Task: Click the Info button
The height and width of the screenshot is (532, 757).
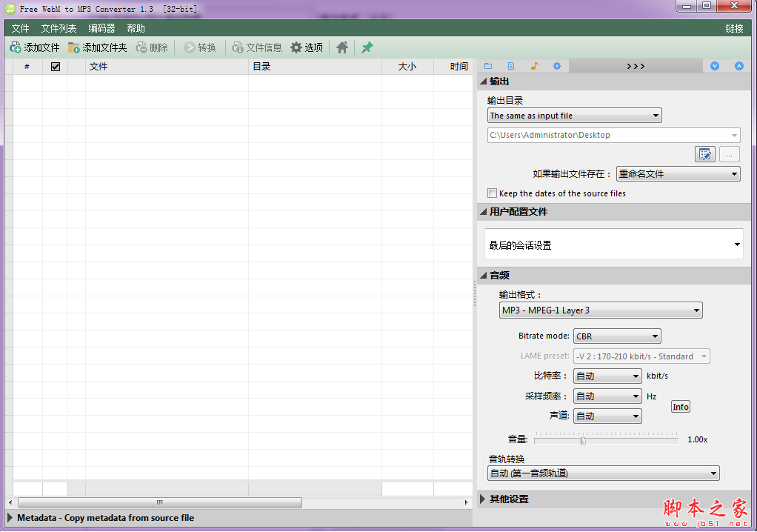Action: 680,407
